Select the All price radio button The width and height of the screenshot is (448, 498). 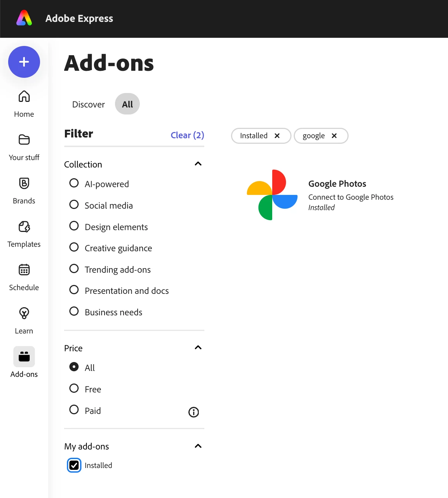pos(74,367)
